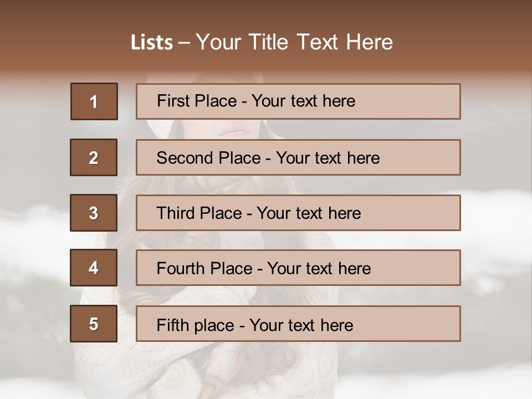Select the number 4 box
This screenshot has height=399, width=532.
click(x=94, y=268)
